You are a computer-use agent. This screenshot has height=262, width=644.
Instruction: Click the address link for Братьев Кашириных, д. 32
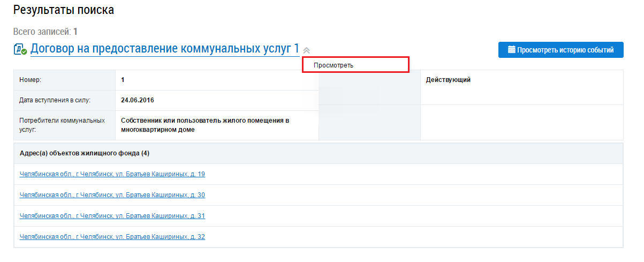(112, 237)
